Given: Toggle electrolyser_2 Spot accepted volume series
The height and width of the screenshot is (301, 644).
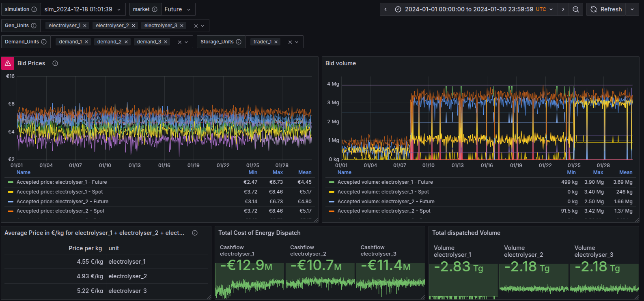Looking at the screenshot, I should (x=383, y=211).
